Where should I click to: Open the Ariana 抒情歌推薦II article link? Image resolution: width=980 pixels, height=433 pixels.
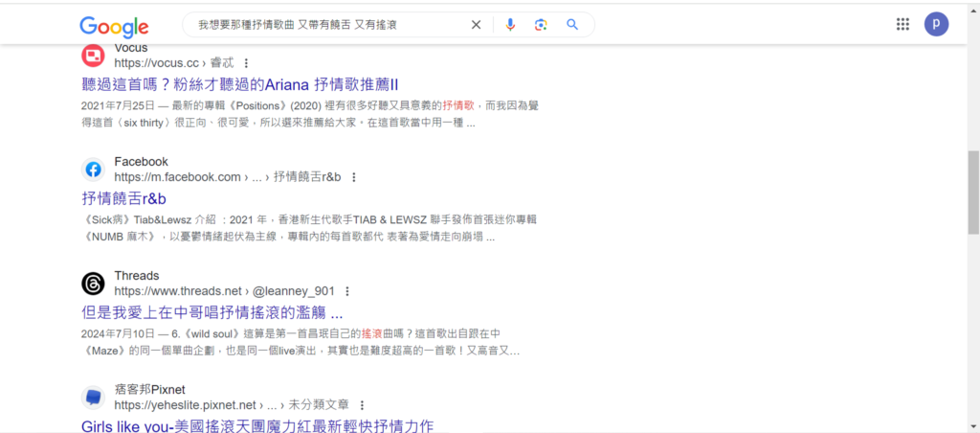click(x=239, y=84)
